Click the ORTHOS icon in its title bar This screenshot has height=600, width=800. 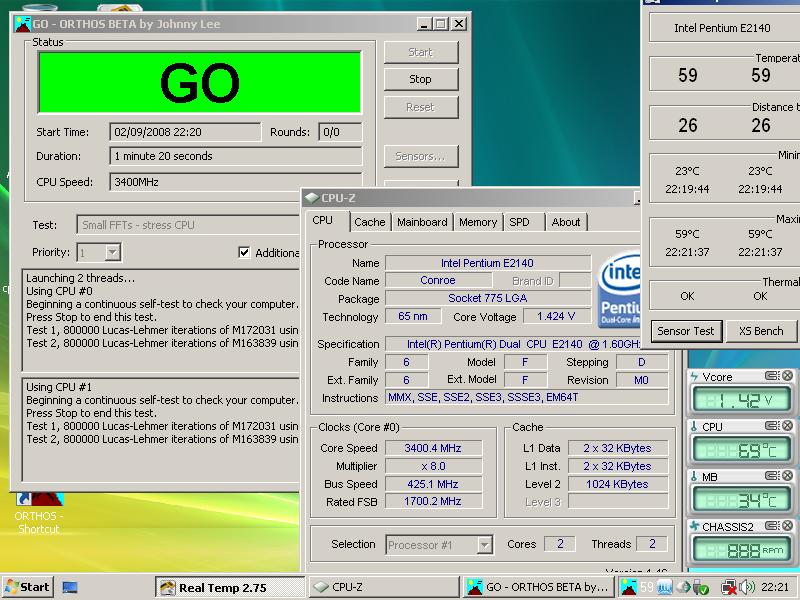pyautogui.click(x=22, y=24)
